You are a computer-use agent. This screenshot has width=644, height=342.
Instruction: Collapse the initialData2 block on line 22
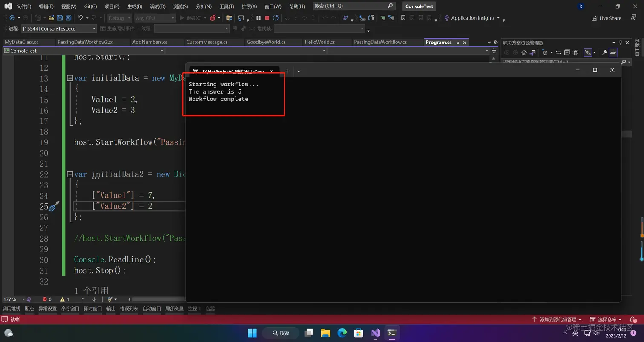70,174
